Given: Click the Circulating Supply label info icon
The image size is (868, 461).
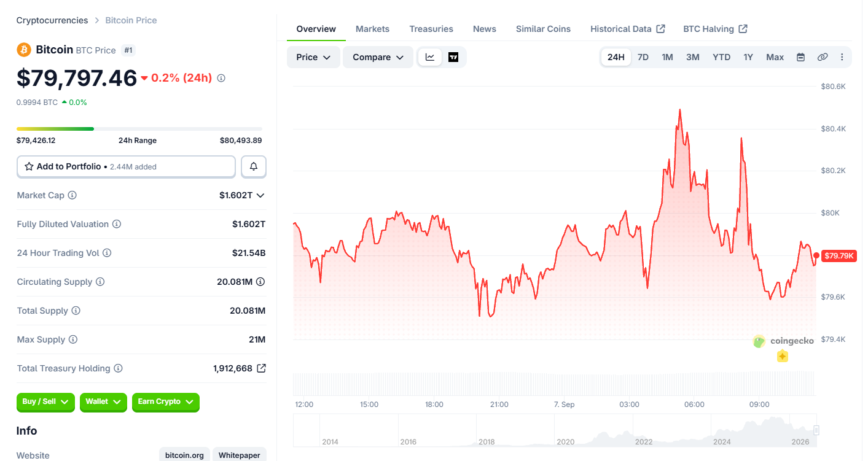Looking at the screenshot, I should pyautogui.click(x=100, y=282).
